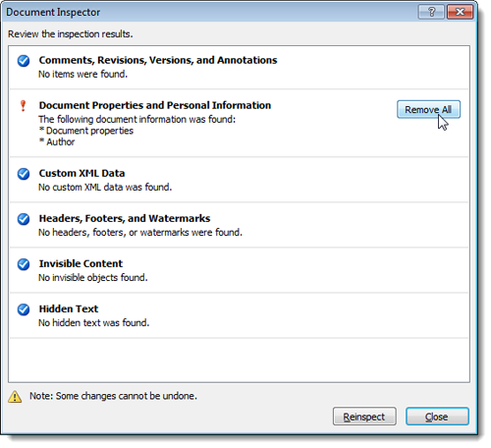Click the Invisible Content checkmark icon
The image size is (491, 448).
(x=24, y=264)
